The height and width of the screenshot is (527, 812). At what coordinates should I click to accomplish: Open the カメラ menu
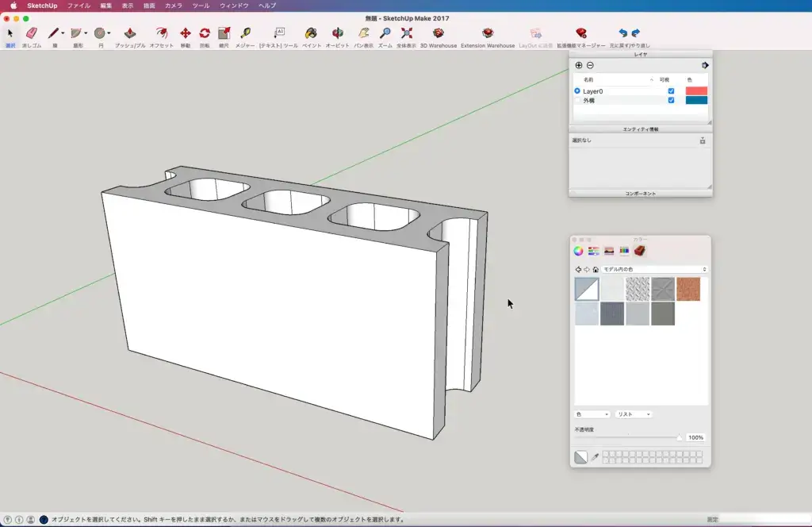(x=174, y=6)
